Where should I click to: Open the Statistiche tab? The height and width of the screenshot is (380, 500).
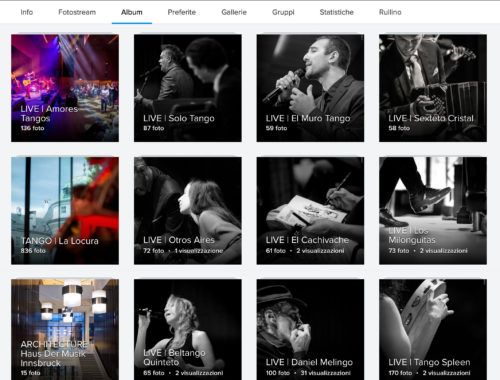(x=336, y=12)
